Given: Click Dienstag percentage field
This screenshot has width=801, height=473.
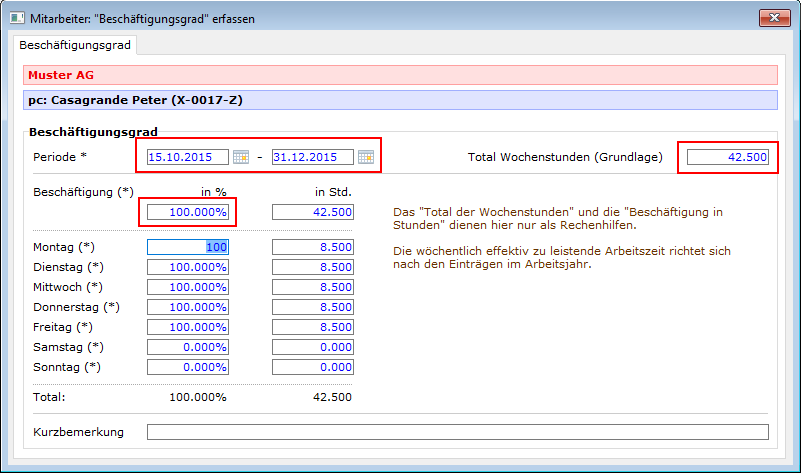Looking at the screenshot, I should pos(189,267).
